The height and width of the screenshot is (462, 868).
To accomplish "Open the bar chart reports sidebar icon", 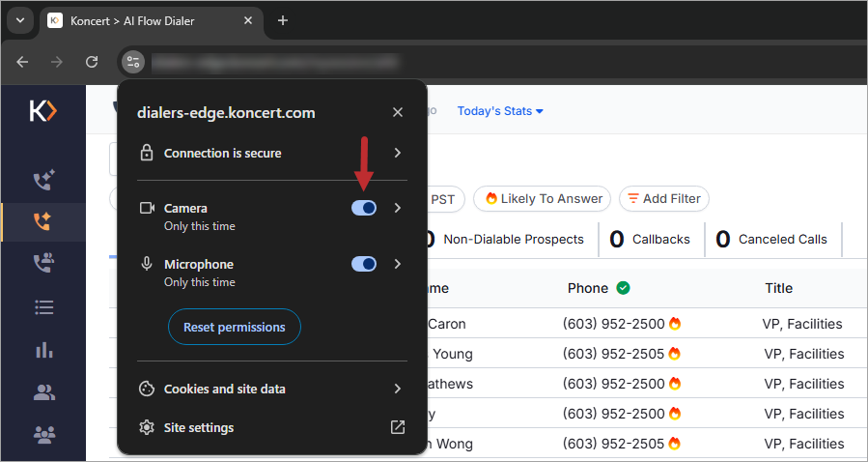I will pos(43,350).
